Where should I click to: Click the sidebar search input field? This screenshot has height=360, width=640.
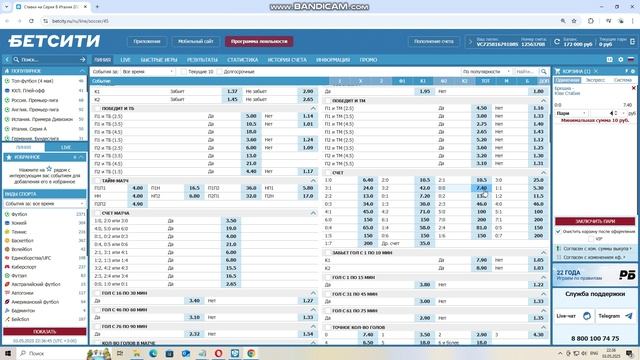pos(49,60)
